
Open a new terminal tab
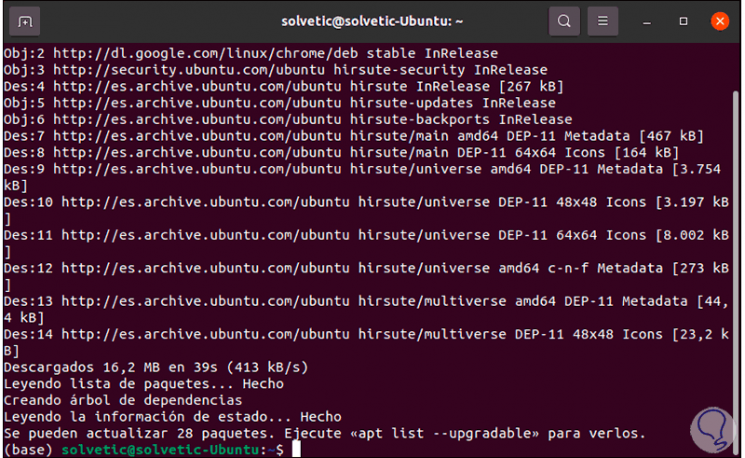[x=25, y=21]
